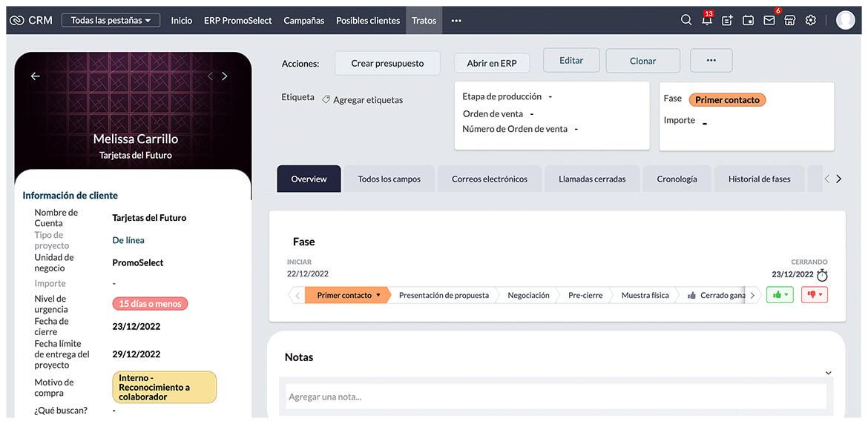Viewport: 868px width, 424px height.
Task: Collapse the Notas section chevron
Action: 828,373
